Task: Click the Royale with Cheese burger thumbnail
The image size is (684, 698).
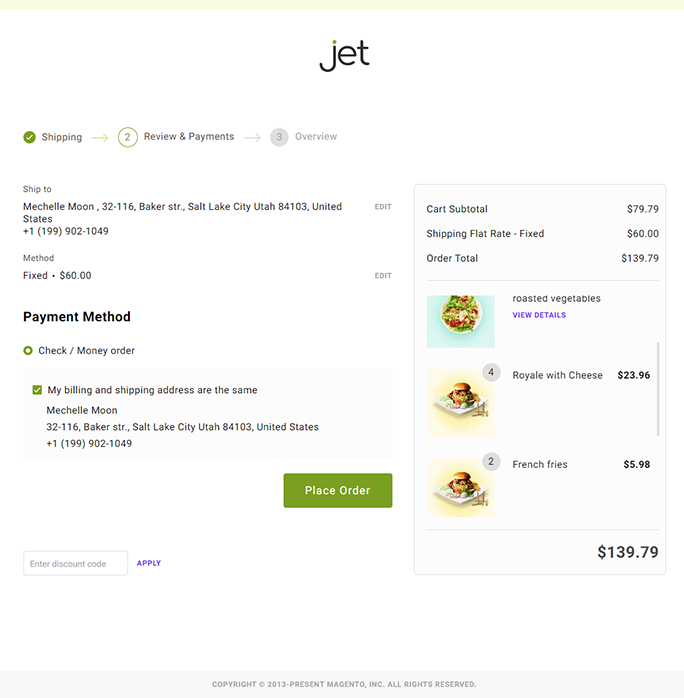Action: pyautogui.click(x=460, y=403)
